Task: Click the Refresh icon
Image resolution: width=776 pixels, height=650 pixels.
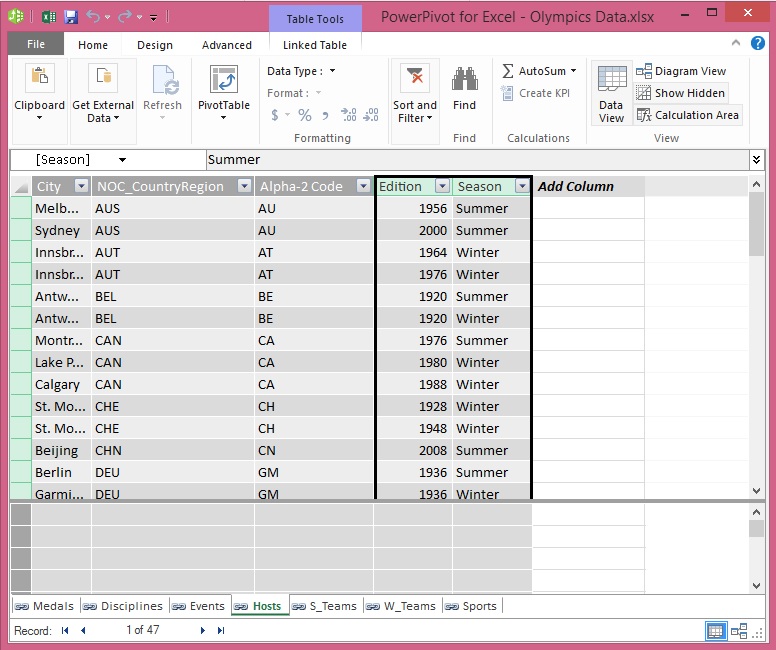Action: coord(165,80)
